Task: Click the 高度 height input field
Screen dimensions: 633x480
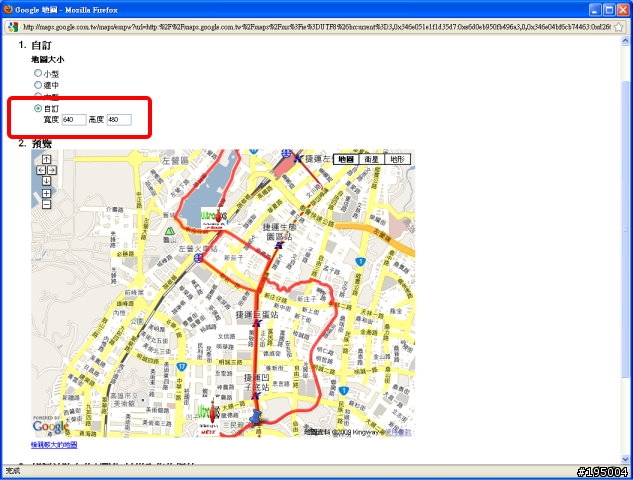Action: (x=119, y=119)
